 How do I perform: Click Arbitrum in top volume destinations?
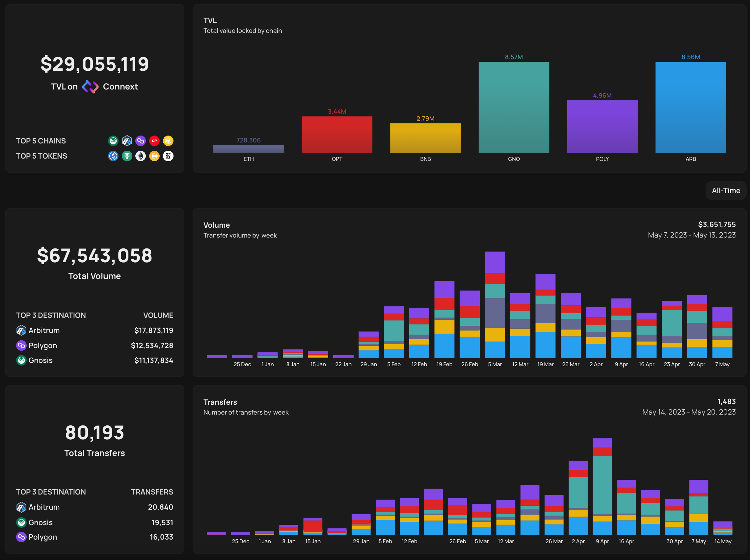coord(44,330)
